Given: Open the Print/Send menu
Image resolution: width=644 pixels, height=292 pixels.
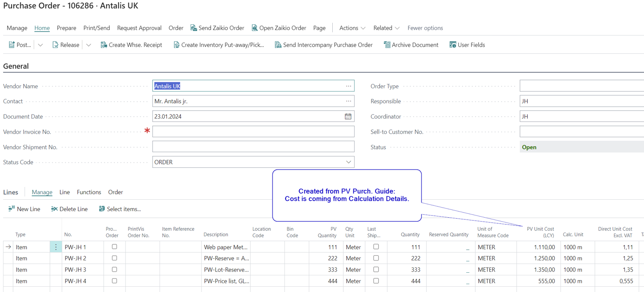Looking at the screenshot, I should click(97, 28).
